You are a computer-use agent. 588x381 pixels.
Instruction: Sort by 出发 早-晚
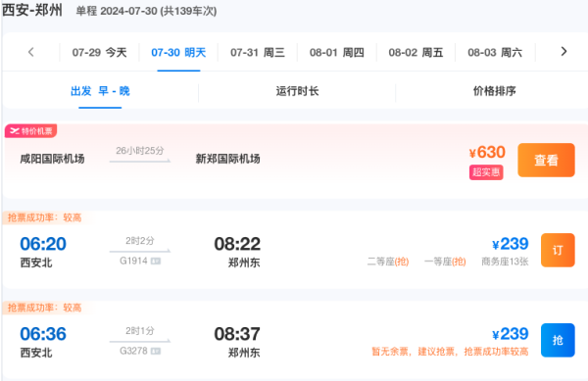pos(100,91)
